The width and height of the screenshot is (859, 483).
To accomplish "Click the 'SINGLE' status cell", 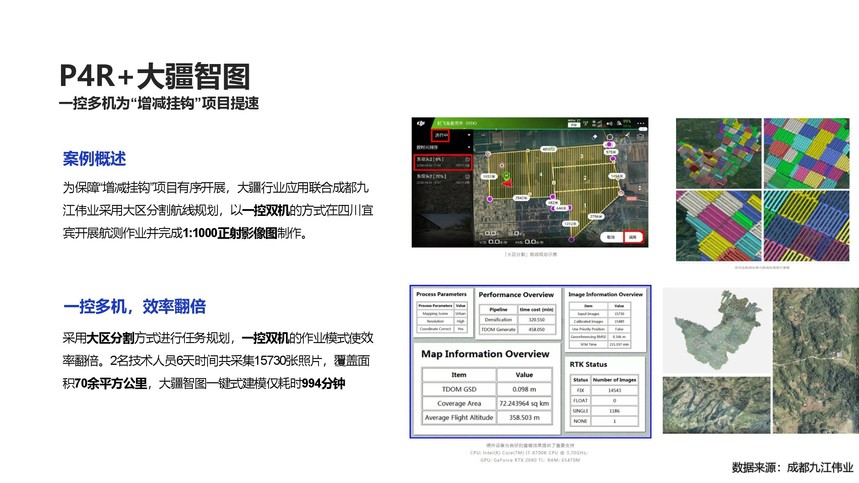I will point(580,411).
